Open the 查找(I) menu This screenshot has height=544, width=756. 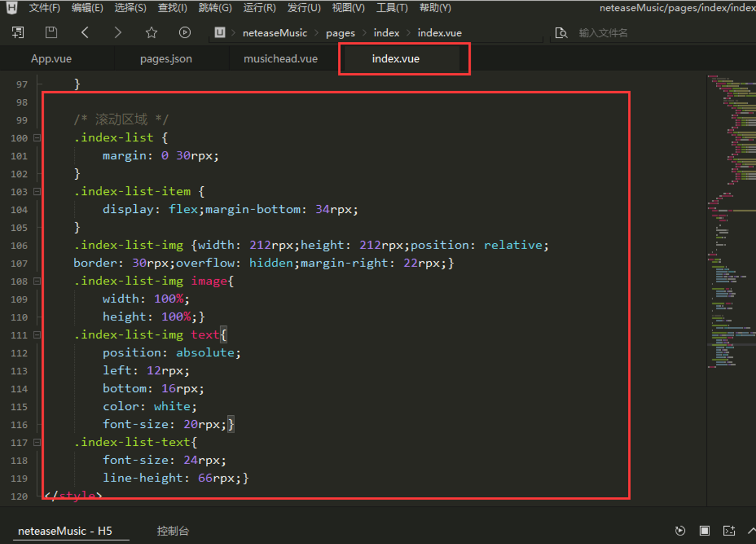(x=172, y=8)
